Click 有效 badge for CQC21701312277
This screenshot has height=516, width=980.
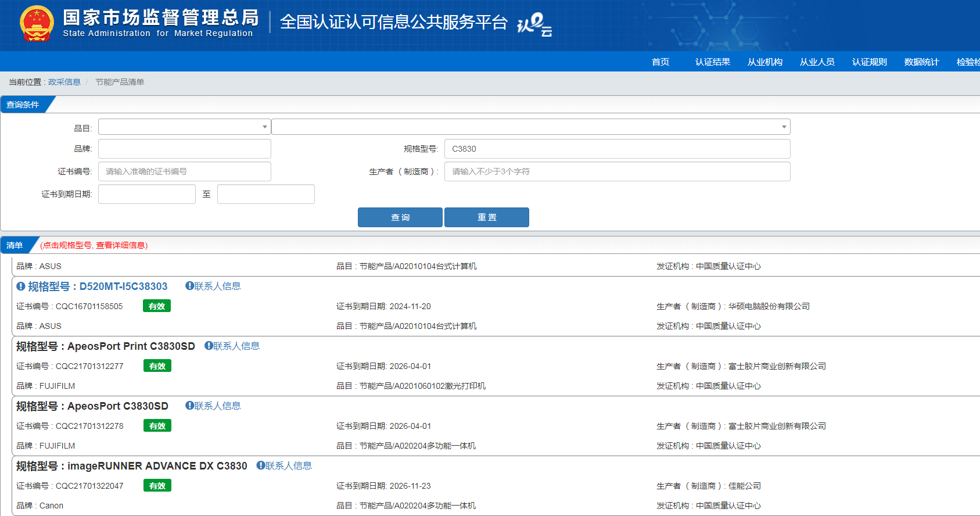[x=157, y=366]
